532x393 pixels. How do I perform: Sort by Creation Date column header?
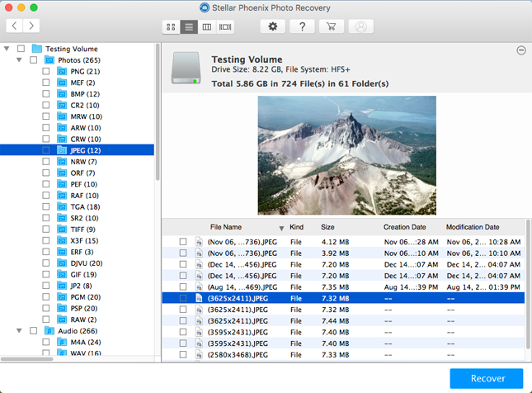click(404, 227)
